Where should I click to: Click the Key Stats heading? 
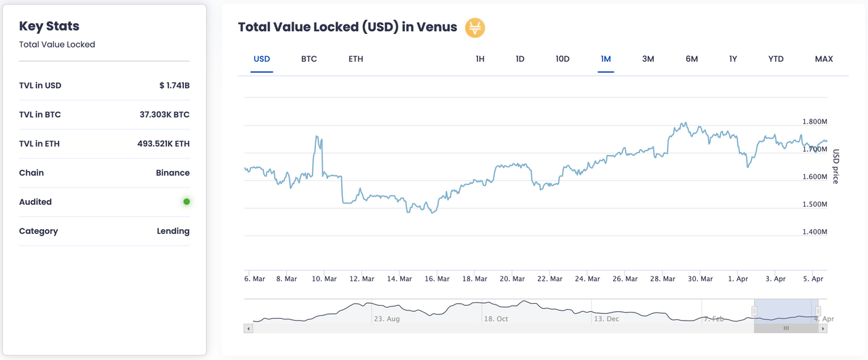50,26
